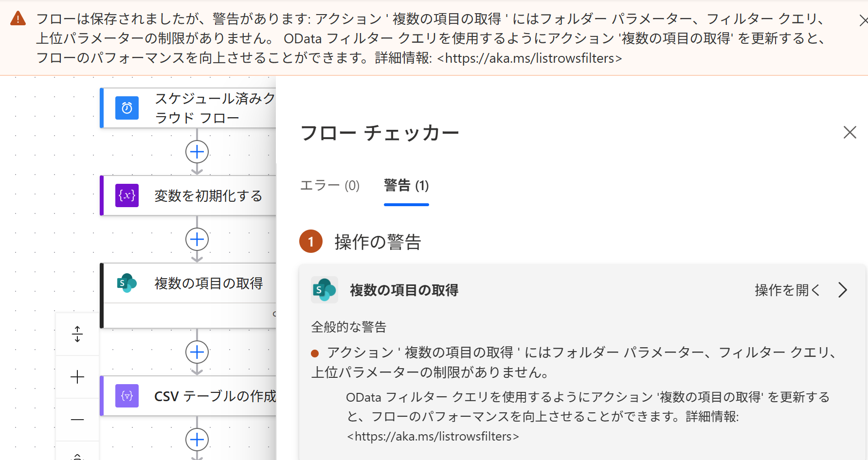Screen dimensions: 868x460
Task: Select the 警告 (1) tab
Action: pyautogui.click(x=406, y=185)
